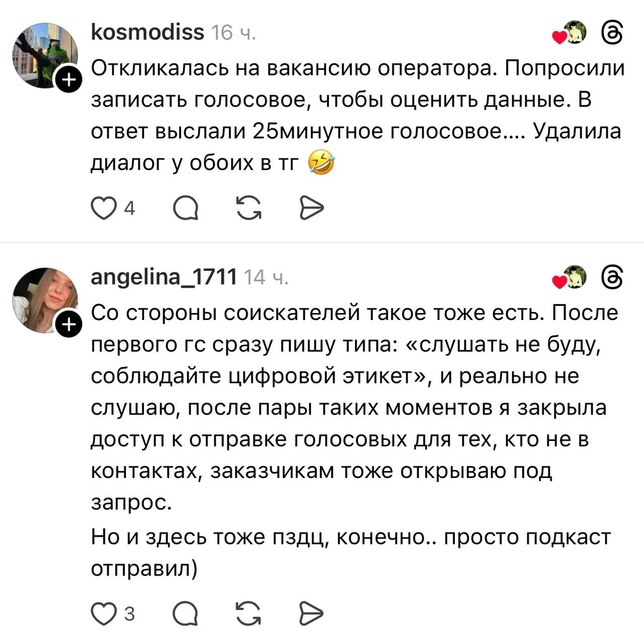
Task: Share the kosmodiss post via send icon
Action: (x=311, y=208)
